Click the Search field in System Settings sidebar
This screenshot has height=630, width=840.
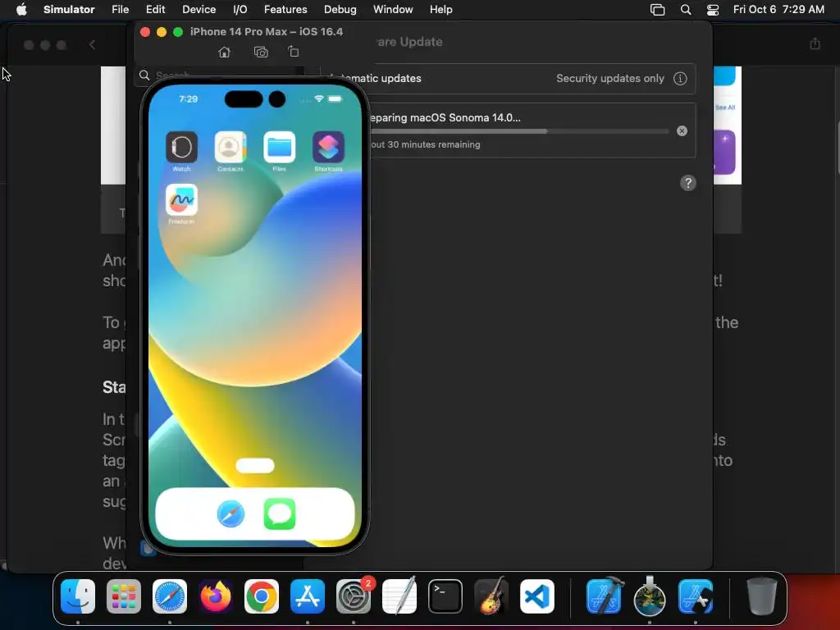(x=218, y=75)
